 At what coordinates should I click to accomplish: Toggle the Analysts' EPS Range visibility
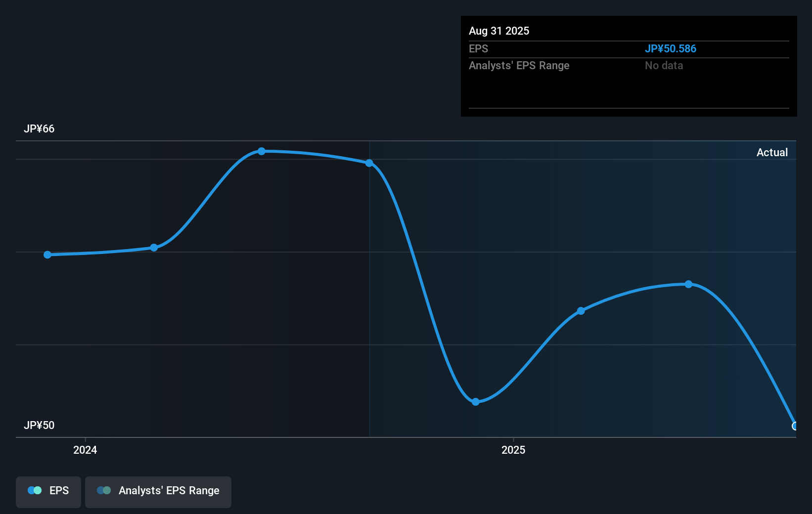coord(158,491)
